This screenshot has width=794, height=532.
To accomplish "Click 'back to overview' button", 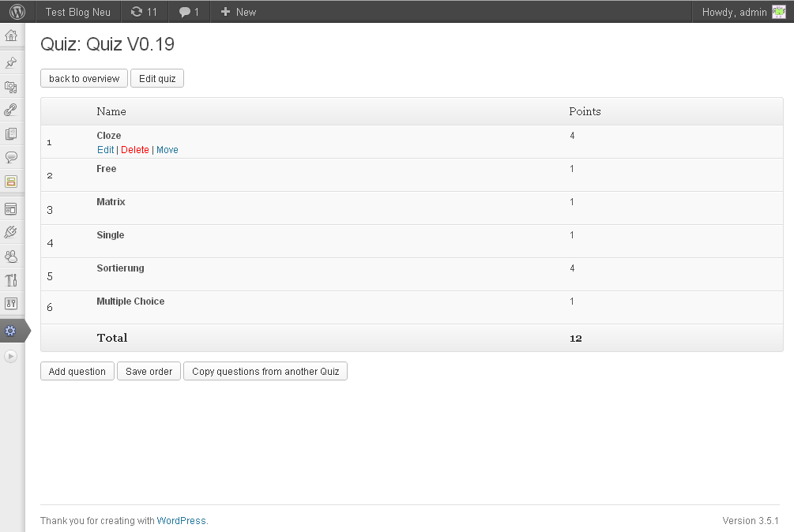I will pyautogui.click(x=84, y=78).
